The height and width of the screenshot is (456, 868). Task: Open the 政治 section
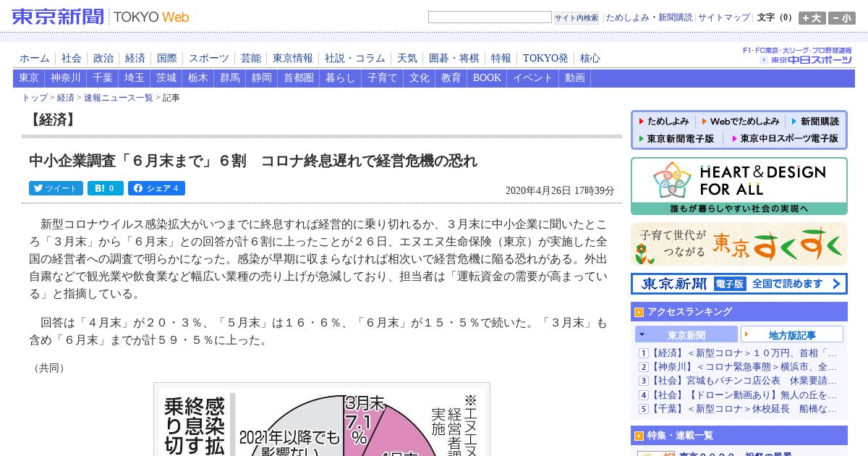(103, 59)
